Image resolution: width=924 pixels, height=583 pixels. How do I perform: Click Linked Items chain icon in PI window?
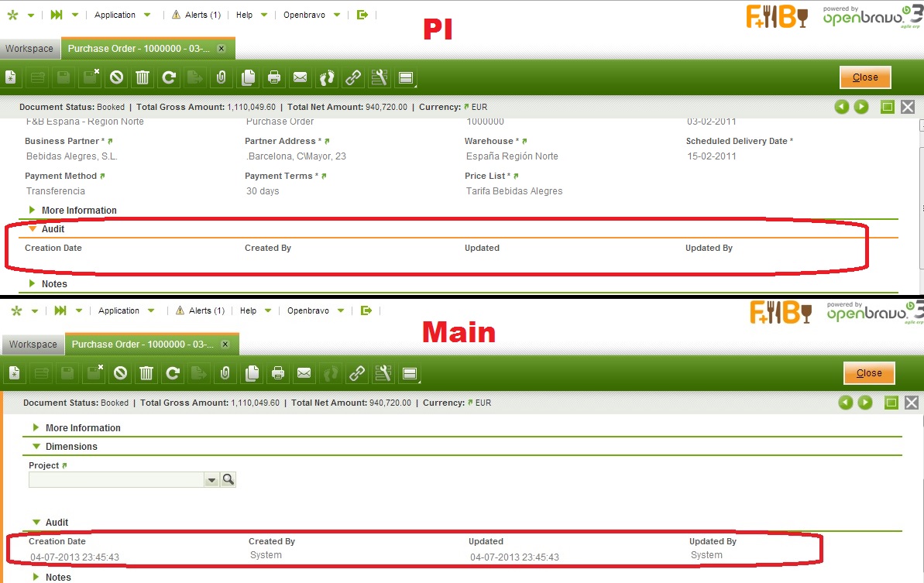tap(353, 77)
